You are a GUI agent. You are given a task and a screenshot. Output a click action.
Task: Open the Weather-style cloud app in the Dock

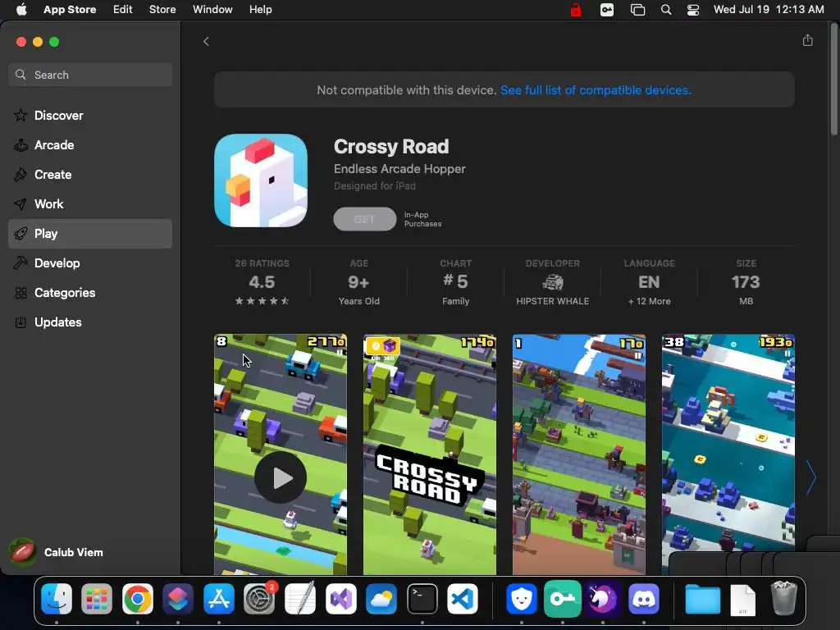click(x=381, y=599)
